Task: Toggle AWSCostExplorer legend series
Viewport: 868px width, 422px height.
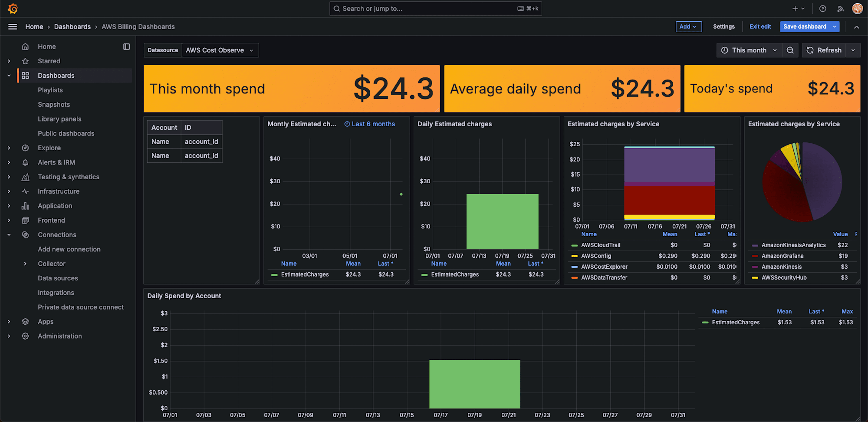Action: [604, 267]
